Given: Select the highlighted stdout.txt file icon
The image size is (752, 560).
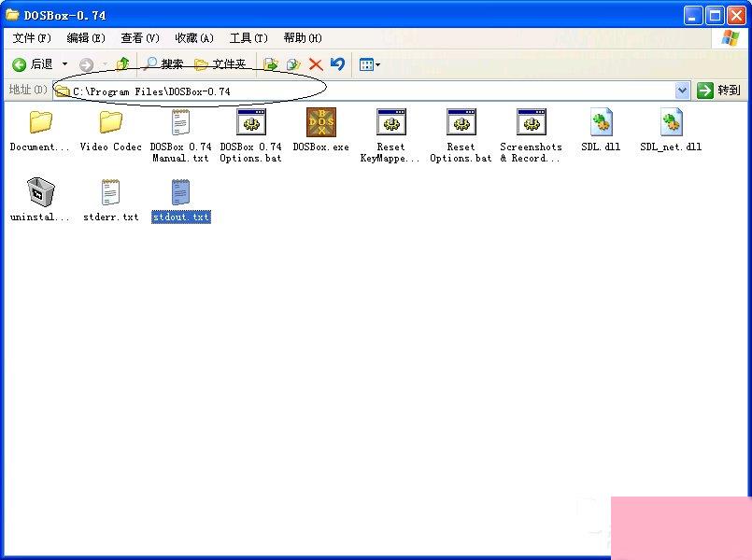Looking at the screenshot, I should click(181, 192).
